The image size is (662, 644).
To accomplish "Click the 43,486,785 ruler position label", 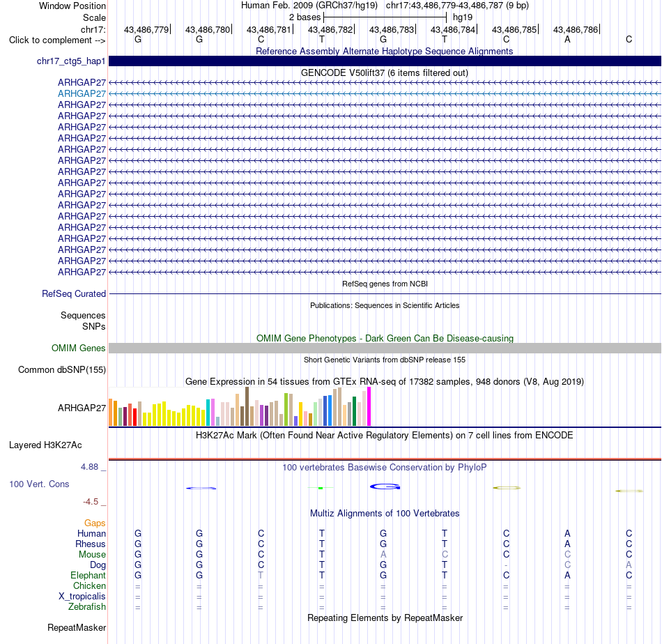I will point(514,29).
